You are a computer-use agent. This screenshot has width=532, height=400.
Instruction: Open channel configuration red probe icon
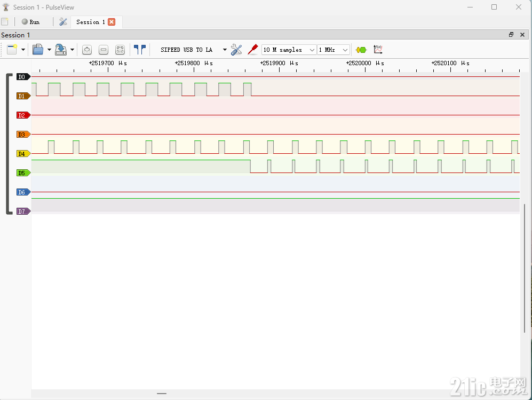(253, 50)
